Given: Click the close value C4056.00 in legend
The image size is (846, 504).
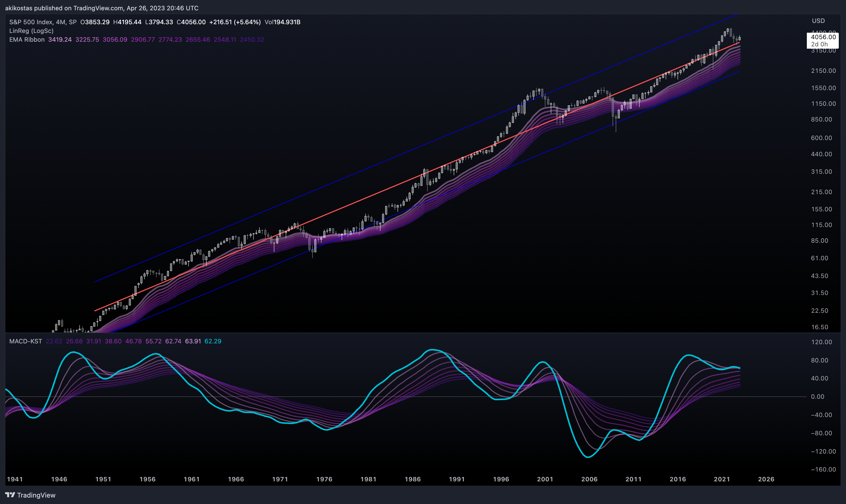Looking at the screenshot, I should click(x=191, y=22).
